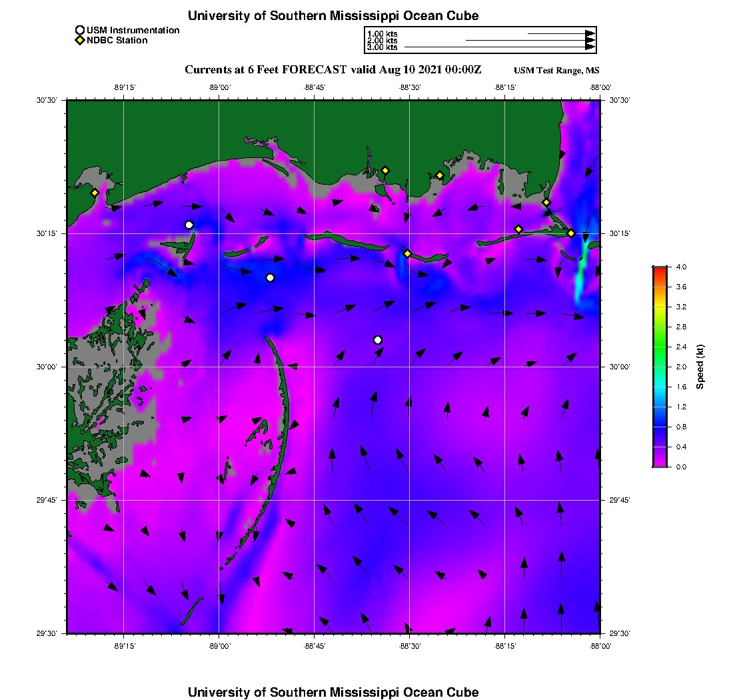Click the yellow diamond icon in the legend
Image resolution: width=733 pixels, height=700 pixels.
tap(80, 40)
